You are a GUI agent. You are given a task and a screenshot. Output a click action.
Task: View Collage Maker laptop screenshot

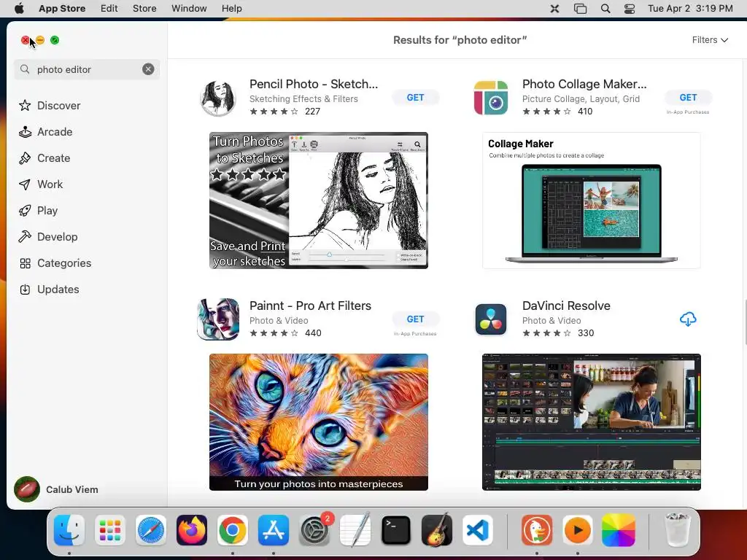pos(591,201)
